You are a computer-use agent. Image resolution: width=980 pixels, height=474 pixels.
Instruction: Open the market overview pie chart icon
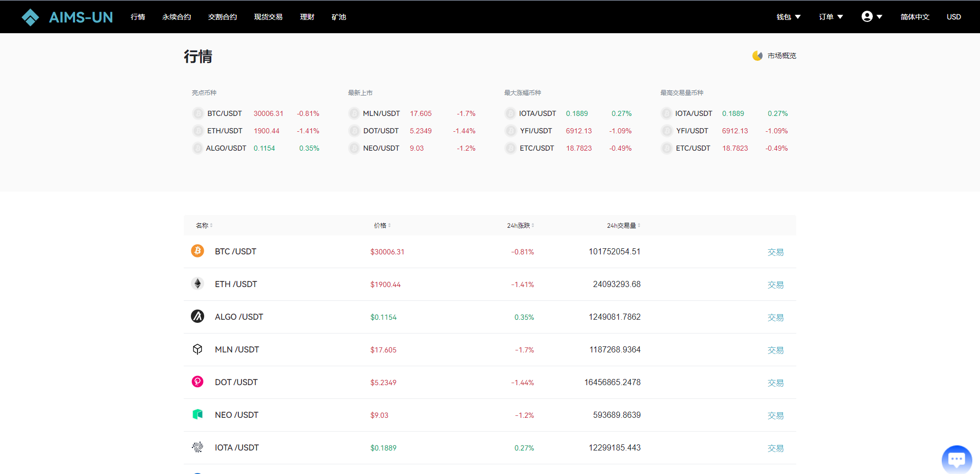pos(757,56)
